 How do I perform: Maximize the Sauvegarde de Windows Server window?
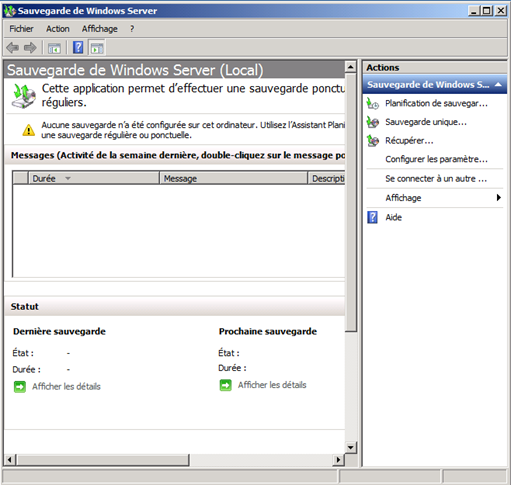pyautogui.click(x=487, y=11)
